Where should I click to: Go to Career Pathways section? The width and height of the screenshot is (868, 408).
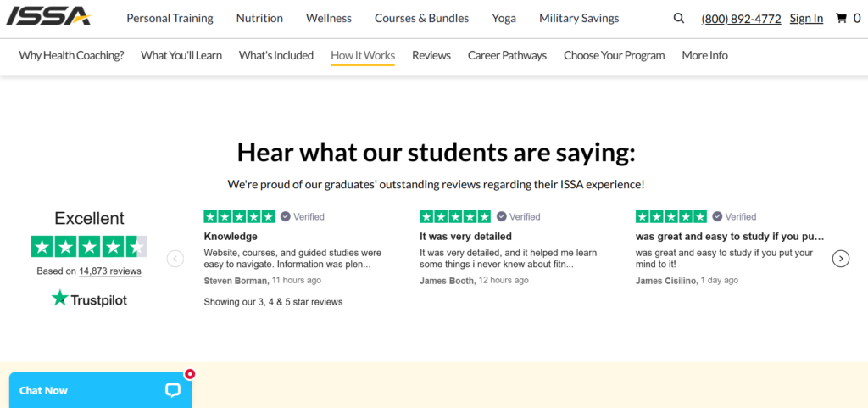coord(507,55)
